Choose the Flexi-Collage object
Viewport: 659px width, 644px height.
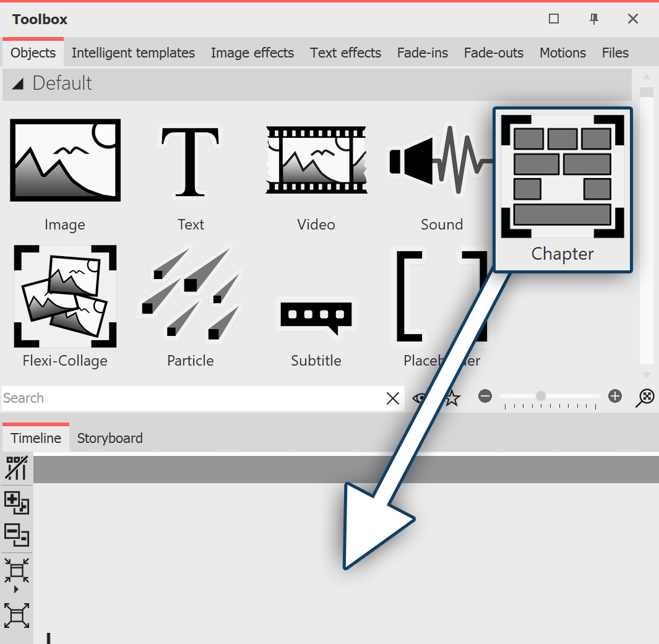pos(65,297)
